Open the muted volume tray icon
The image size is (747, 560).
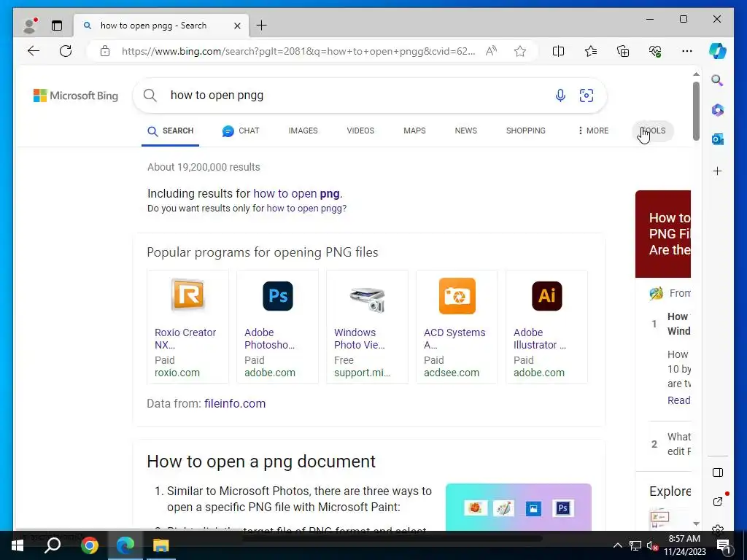click(652, 545)
